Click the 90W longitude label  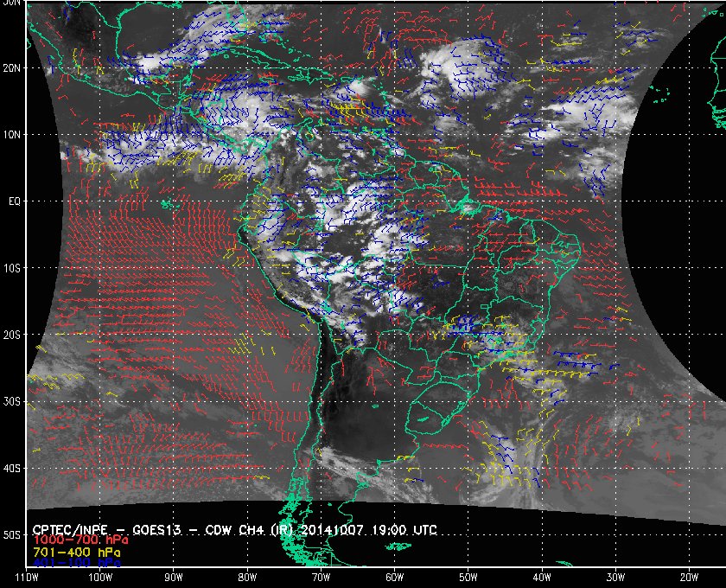[x=174, y=577]
